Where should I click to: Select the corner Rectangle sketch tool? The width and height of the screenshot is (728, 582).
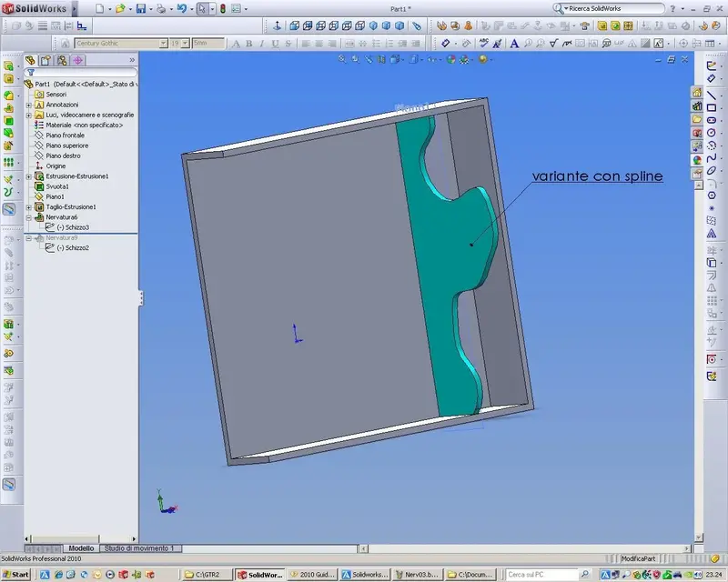(712, 107)
